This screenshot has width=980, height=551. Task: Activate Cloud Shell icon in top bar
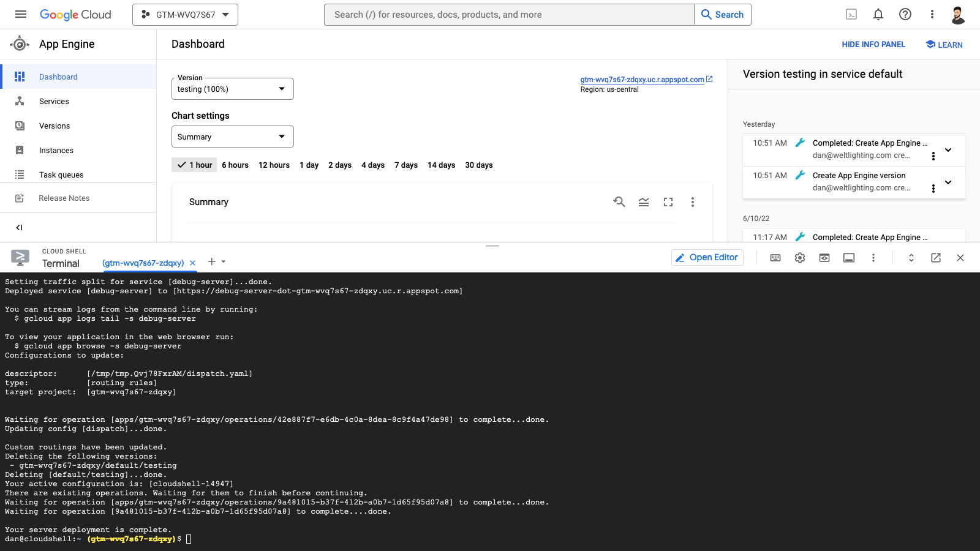[851, 14]
